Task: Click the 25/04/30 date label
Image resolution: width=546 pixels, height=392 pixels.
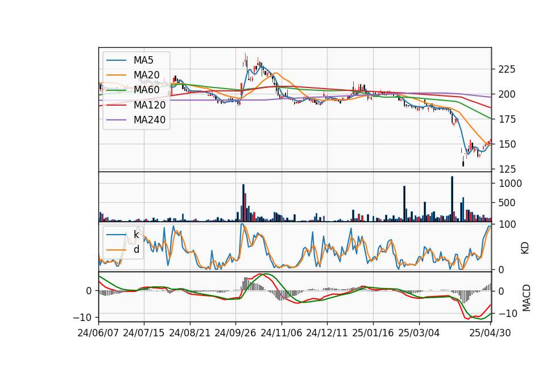Action: click(x=490, y=333)
